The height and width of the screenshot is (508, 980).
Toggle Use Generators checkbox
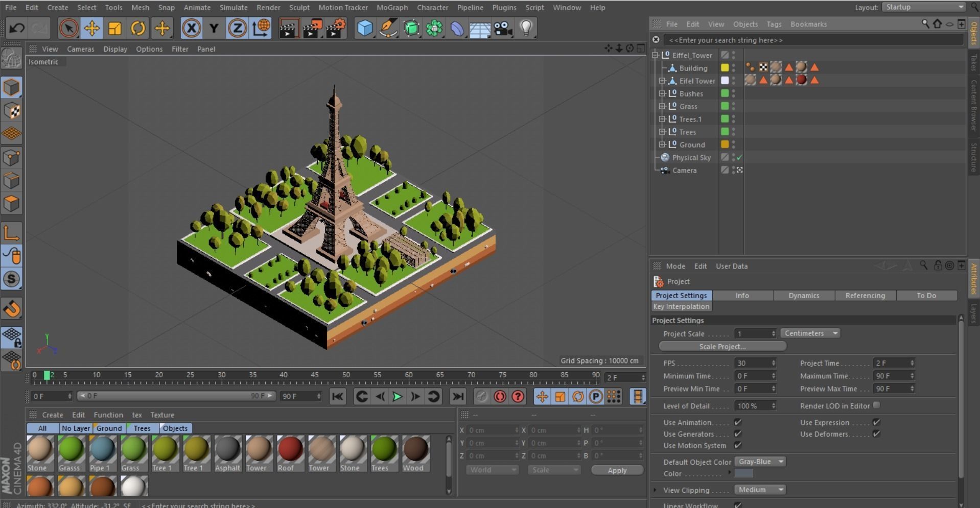click(737, 433)
